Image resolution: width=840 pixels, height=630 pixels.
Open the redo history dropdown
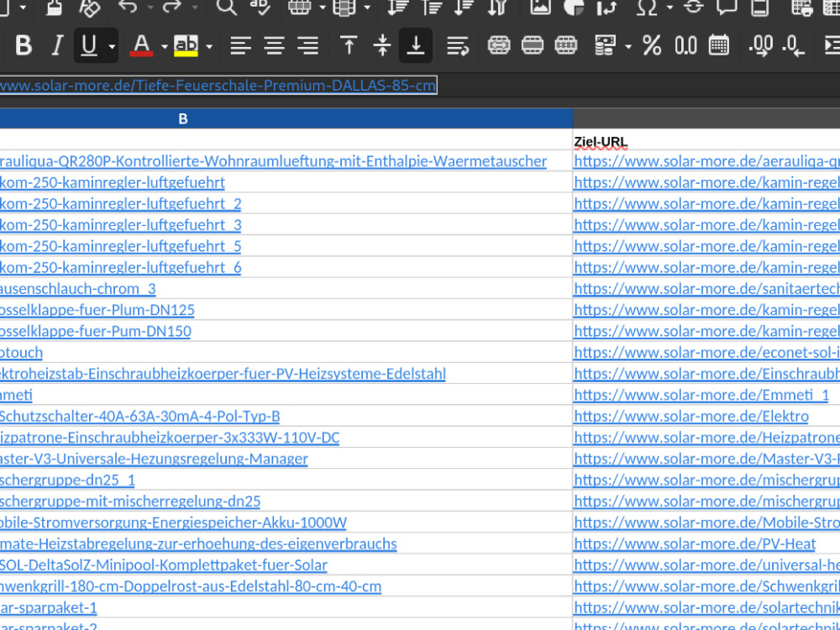tap(195, 8)
